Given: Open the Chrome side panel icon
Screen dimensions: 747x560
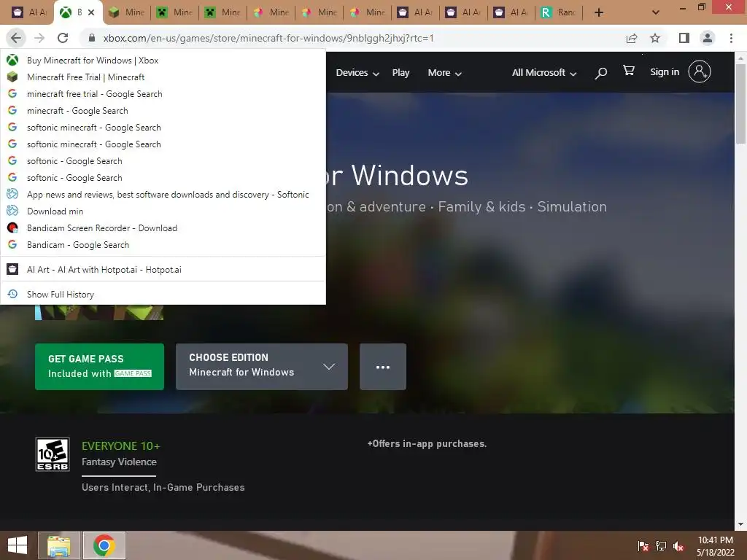Looking at the screenshot, I should coord(684,38).
